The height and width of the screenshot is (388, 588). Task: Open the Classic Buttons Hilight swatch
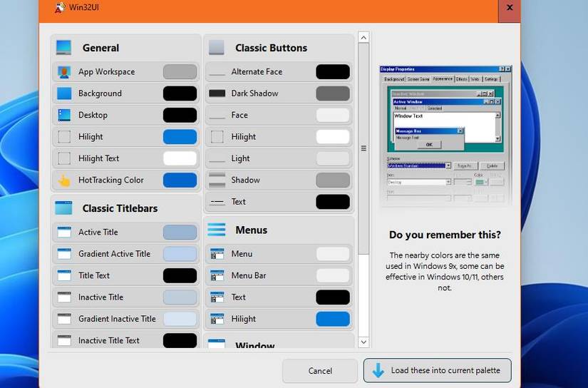click(x=333, y=137)
